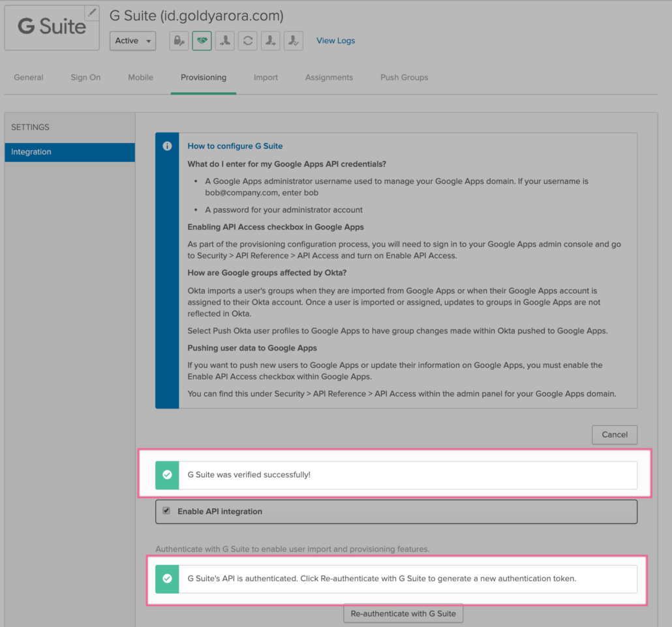This screenshot has height=627, width=672.
Task: Switch to the Assignments tab
Action: tap(329, 78)
